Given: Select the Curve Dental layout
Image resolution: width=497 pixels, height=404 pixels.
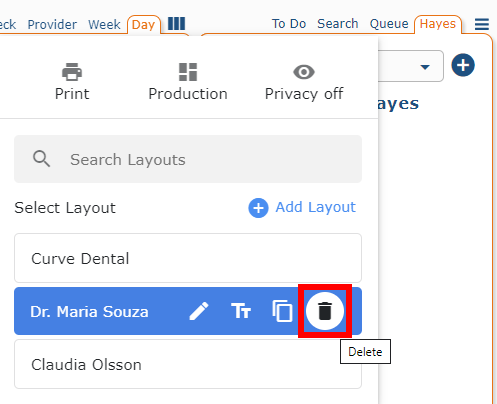Looking at the screenshot, I should 188,258.
